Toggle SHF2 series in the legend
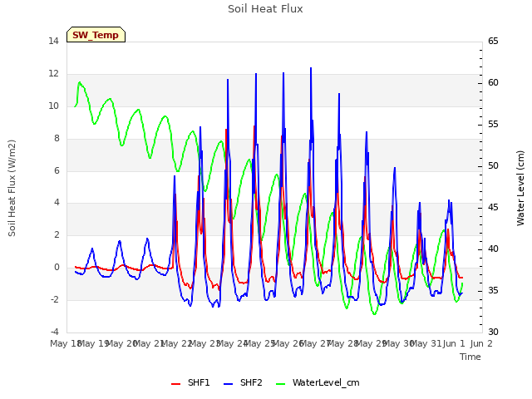This screenshot has height=399, width=532. (x=243, y=382)
